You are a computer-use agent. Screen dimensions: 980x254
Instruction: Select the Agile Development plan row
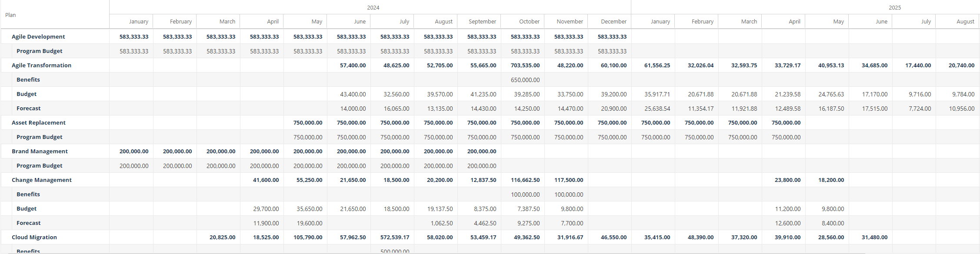click(38, 36)
